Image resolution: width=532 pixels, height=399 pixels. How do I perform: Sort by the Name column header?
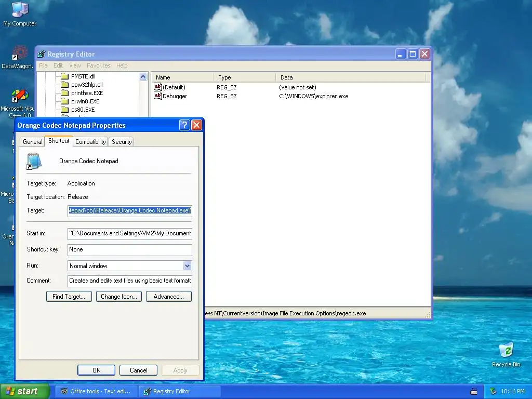[x=182, y=77]
